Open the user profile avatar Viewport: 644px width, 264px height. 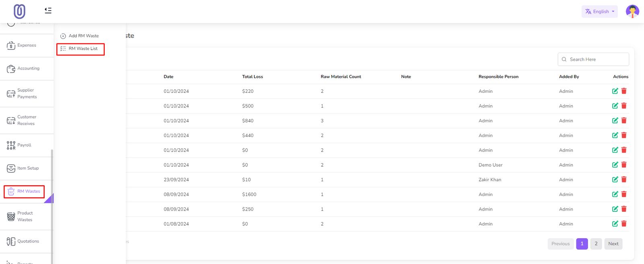632,11
